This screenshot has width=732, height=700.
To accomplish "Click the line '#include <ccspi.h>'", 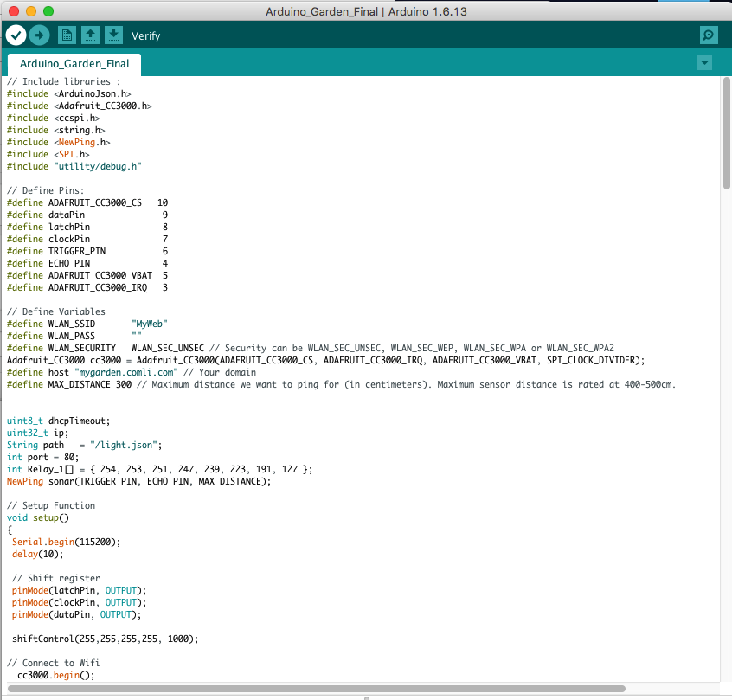I will tap(54, 119).
